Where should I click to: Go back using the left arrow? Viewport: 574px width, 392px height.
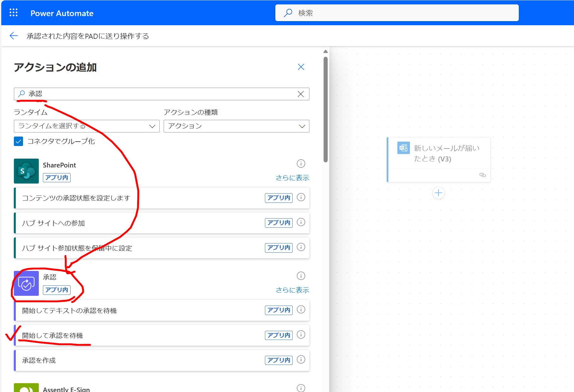[14, 36]
